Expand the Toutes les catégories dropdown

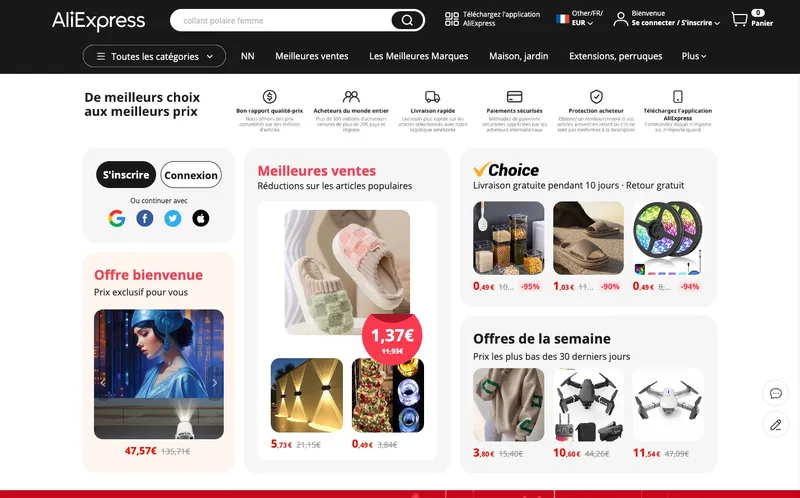[x=154, y=56]
